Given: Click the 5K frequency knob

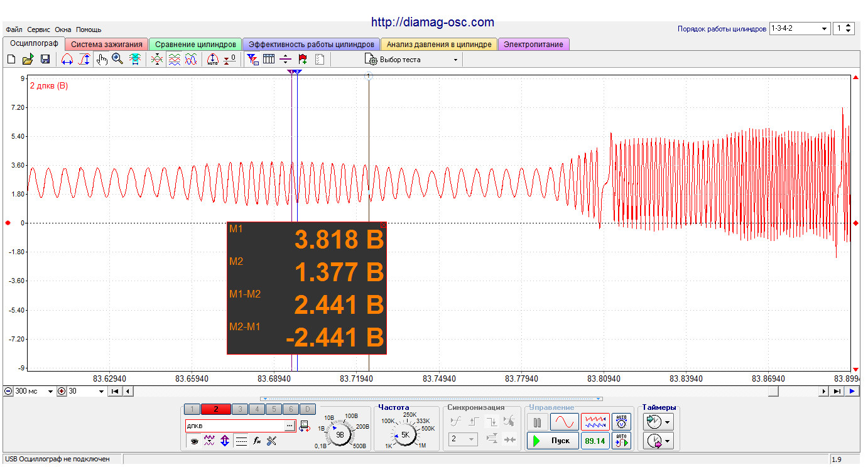Looking at the screenshot, I should (405, 434).
